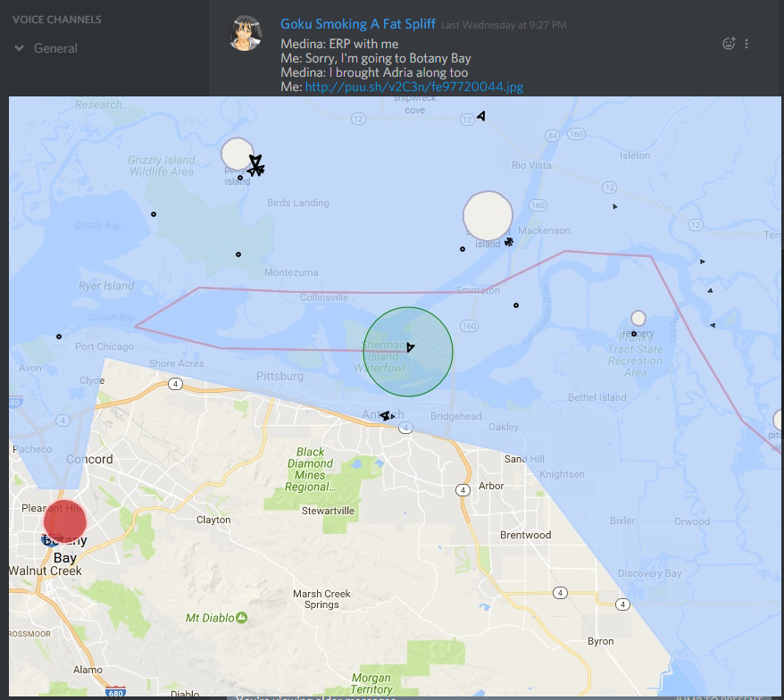
Task: Click the message author's avatar
Action: [246, 33]
